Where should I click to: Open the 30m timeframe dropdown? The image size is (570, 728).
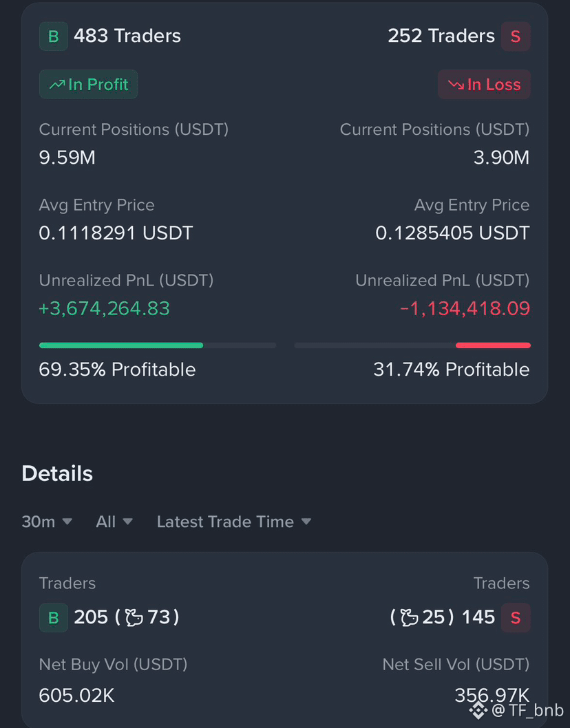click(47, 522)
